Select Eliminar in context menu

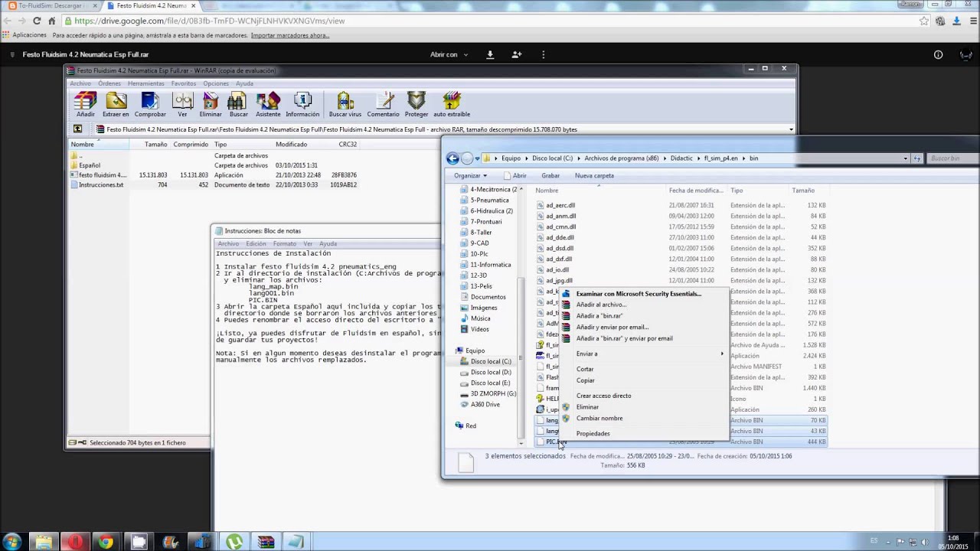pos(587,407)
